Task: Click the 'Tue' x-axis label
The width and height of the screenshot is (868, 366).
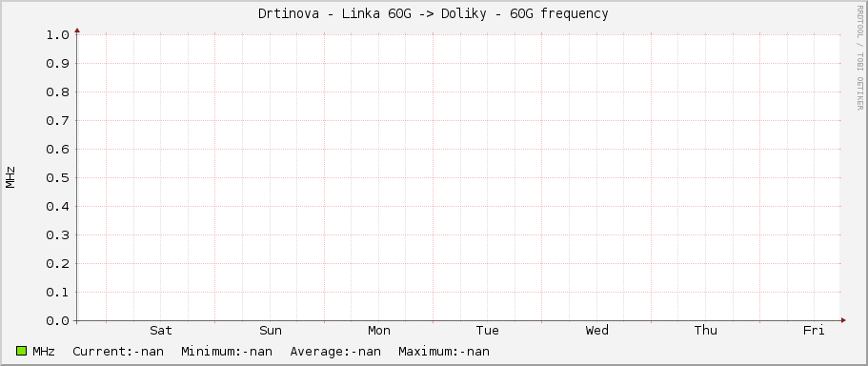Action: (x=488, y=331)
